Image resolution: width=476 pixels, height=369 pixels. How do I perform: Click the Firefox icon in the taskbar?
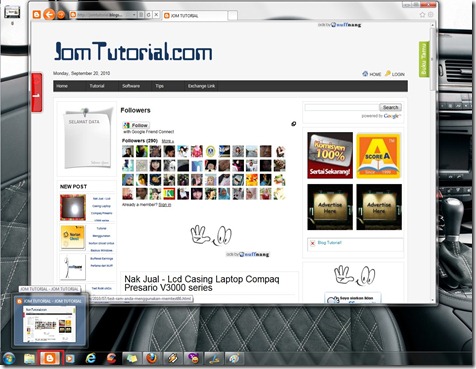(x=152, y=358)
